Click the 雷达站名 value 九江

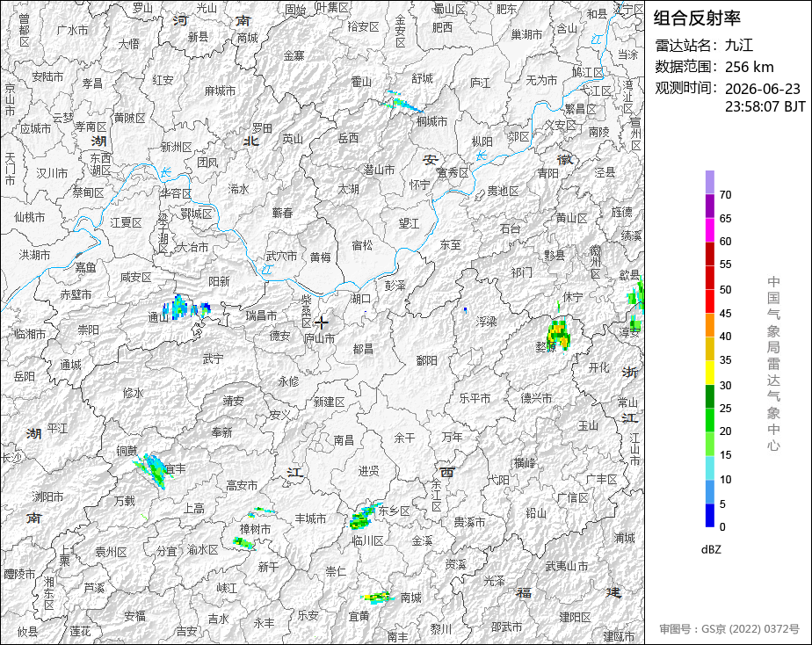[739, 46]
